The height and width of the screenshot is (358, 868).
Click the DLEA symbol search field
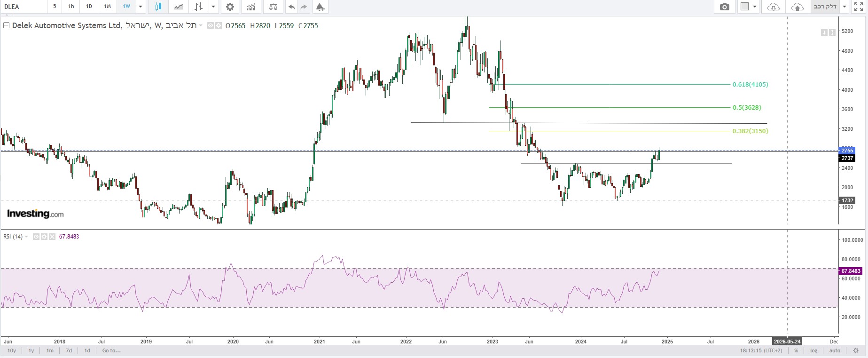click(x=23, y=7)
